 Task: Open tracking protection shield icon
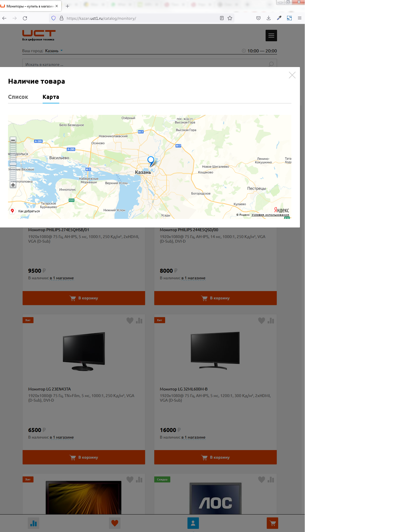click(x=54, y=18)
